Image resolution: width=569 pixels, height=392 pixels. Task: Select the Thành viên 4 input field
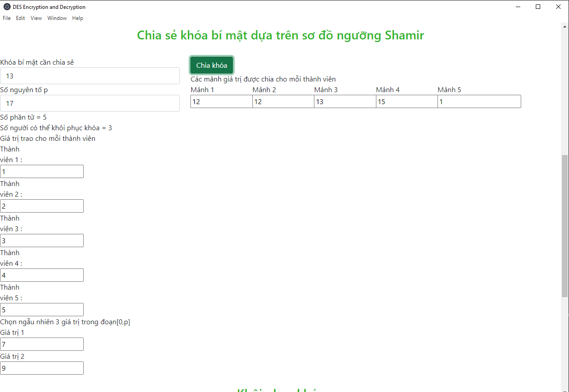[x=42, y=275]
